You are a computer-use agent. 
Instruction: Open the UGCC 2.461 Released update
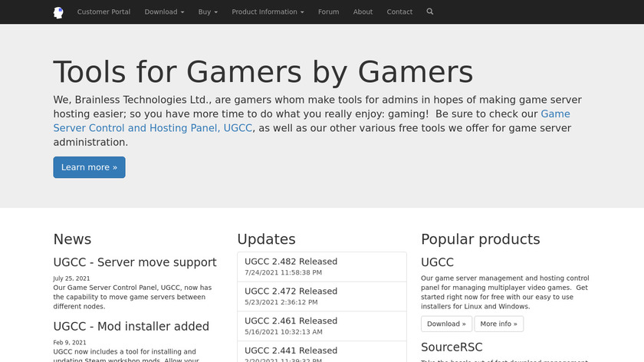[322, 326]
